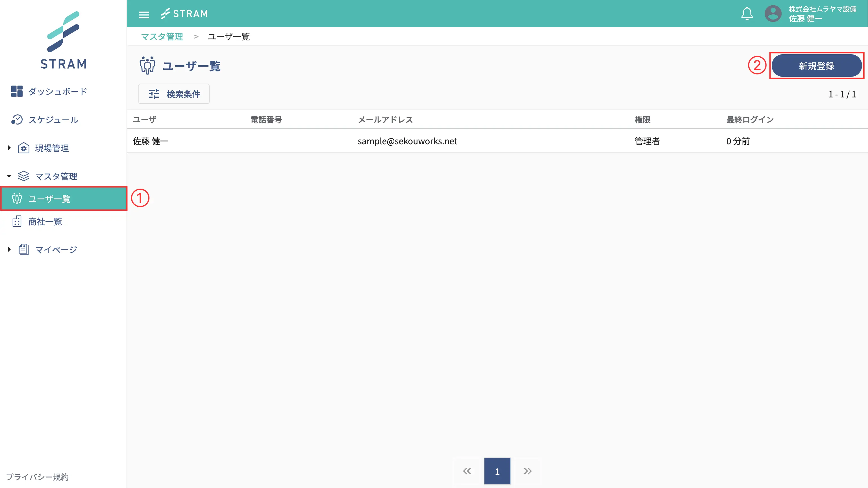Click the schedule clock icon
This screenshot has width=868, height=488.
click(16, 119)
